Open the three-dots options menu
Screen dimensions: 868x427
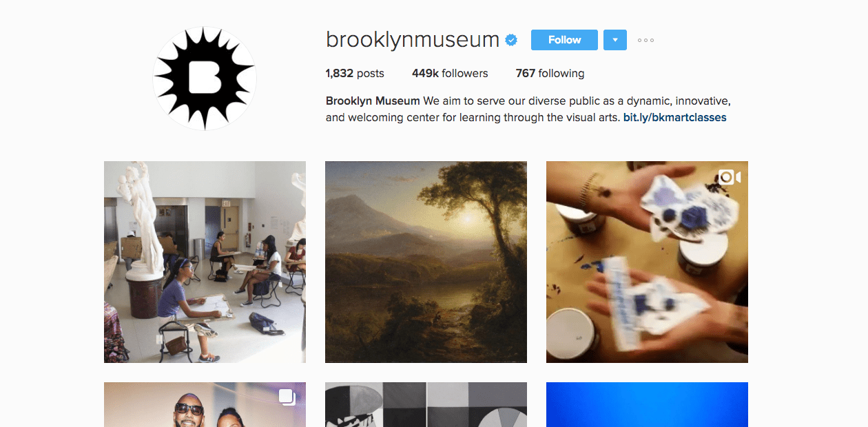pyautogui.click(x=645, y=40)
